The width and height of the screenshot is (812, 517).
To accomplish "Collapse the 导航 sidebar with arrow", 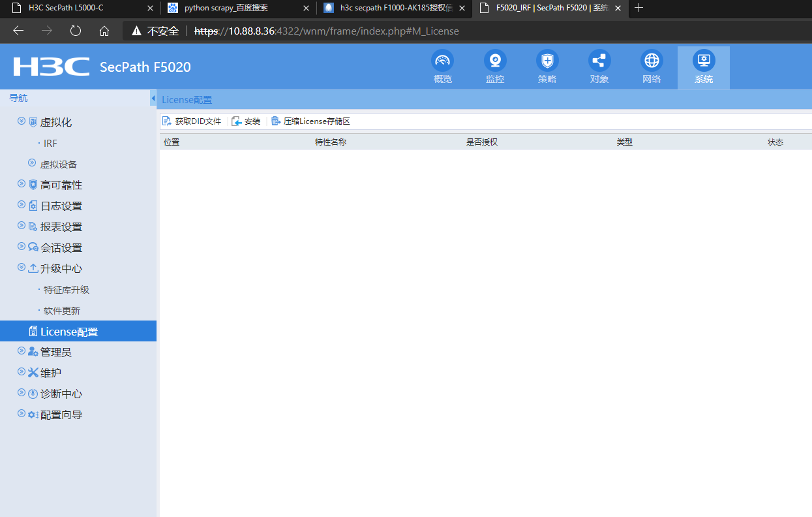I will (153, 99).
